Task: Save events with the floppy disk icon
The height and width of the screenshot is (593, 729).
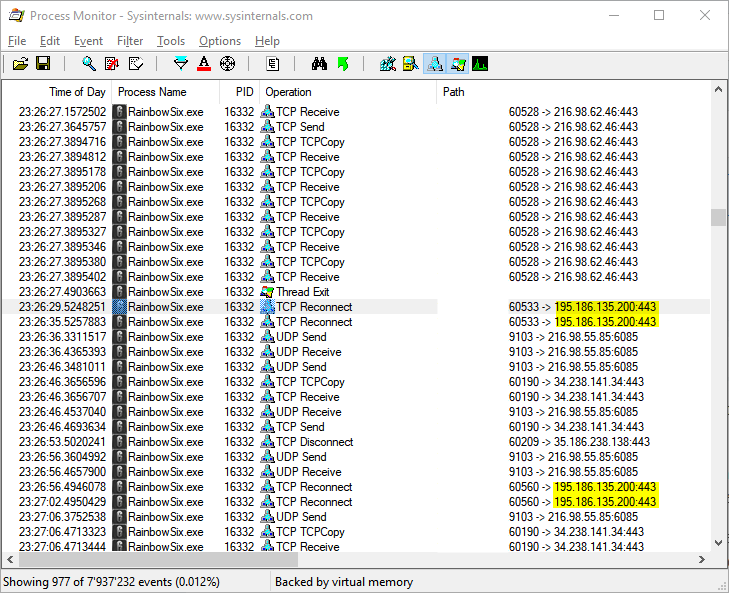Action: point(43,64)
